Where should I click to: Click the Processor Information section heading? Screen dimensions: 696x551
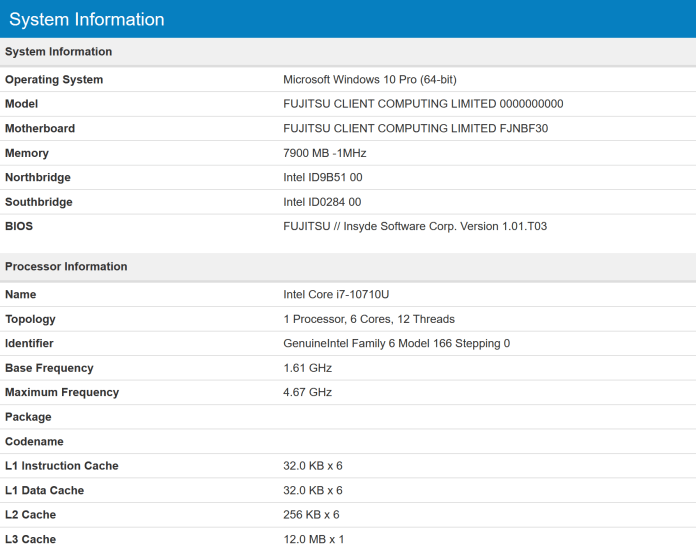(x=66, y=267)
